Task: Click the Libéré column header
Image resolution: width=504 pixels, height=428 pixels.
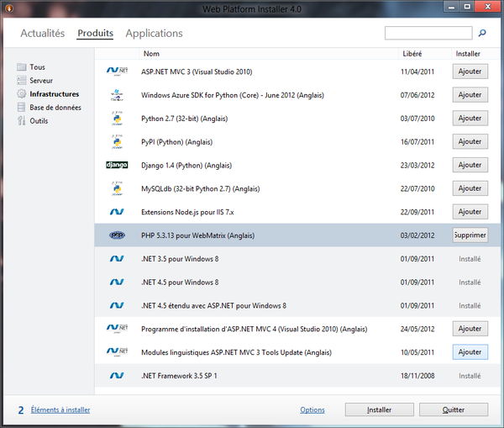Action: click(425, 54)
